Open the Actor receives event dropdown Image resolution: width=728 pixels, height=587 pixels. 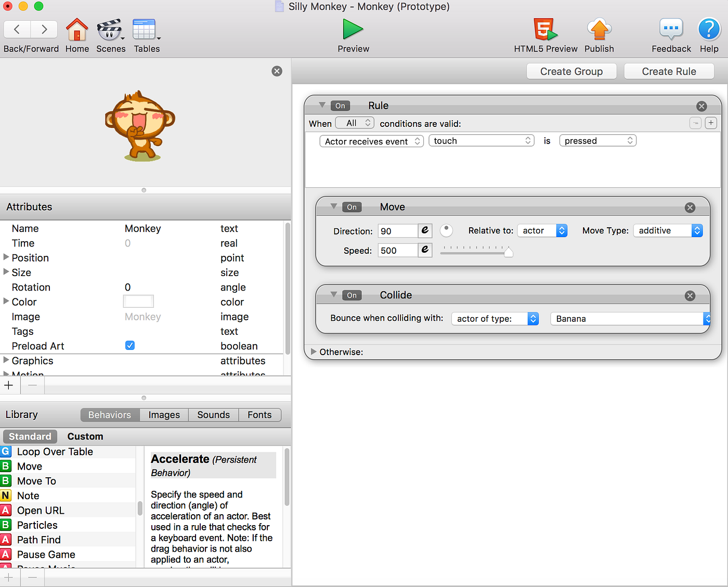(x=372, y=141)
